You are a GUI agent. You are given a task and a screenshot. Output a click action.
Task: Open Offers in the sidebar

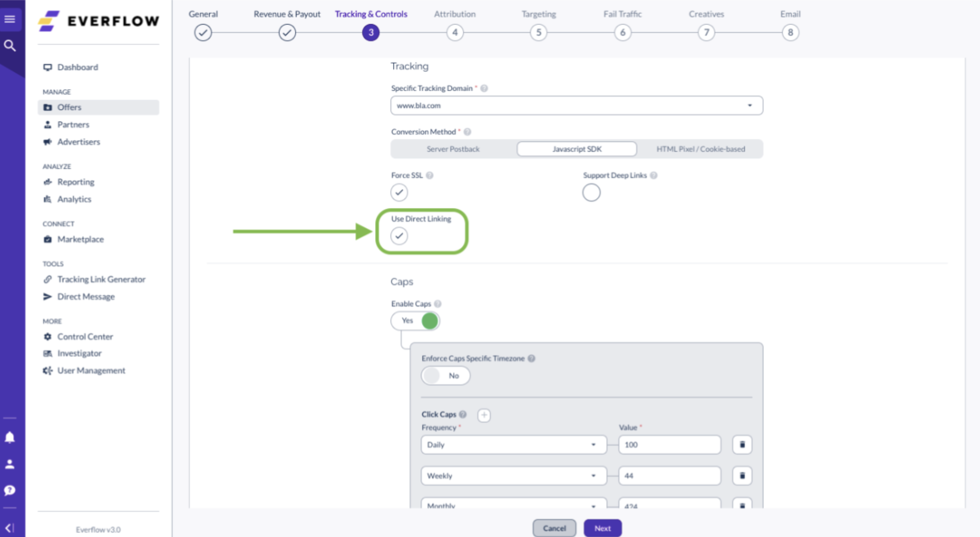(98, 107)
